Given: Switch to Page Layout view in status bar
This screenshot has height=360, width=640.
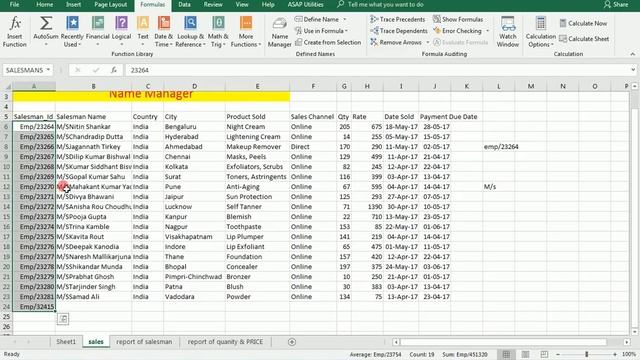Looking at the screenshot, I should coord(525,354).
